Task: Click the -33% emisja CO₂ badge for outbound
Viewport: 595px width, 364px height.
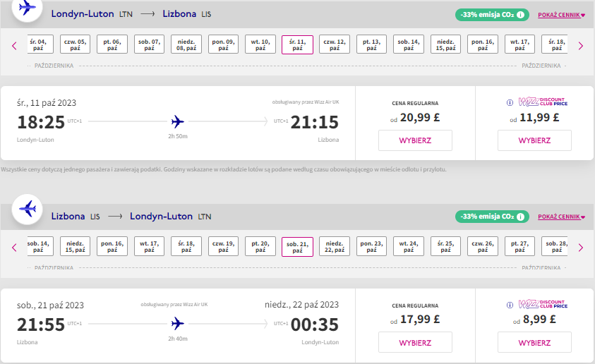Action: pyautogui.click(x=492, y=15)
